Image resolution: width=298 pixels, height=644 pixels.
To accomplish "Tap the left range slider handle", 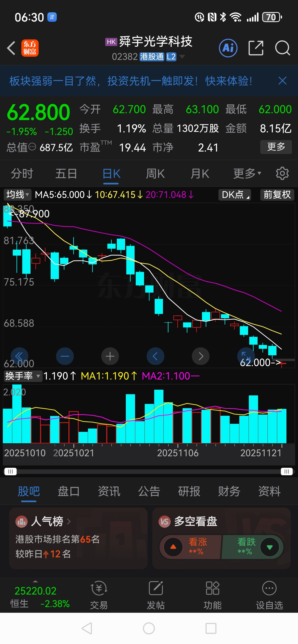I will click(x=10, y=471).
